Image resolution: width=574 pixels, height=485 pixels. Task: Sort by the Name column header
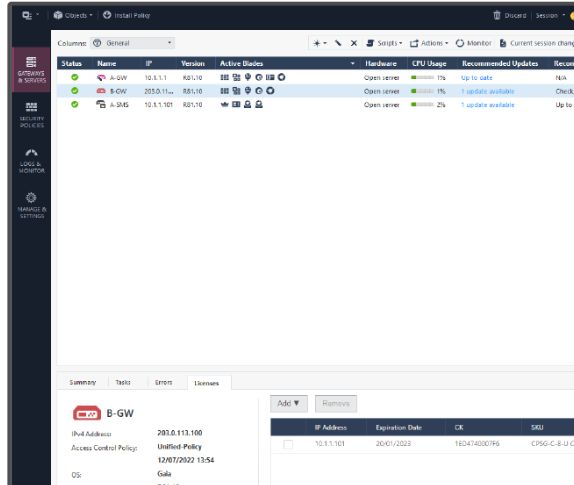tap(107, 63)
